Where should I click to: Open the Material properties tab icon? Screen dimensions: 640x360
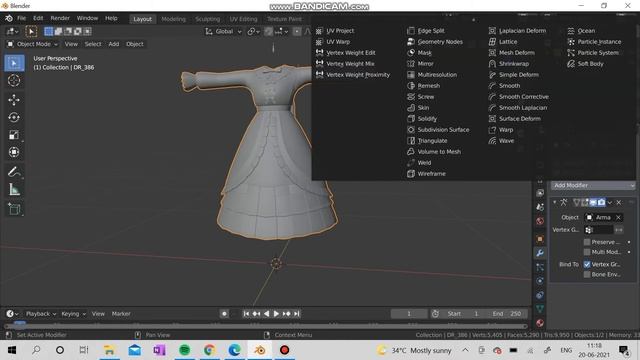tap(540, 323)
